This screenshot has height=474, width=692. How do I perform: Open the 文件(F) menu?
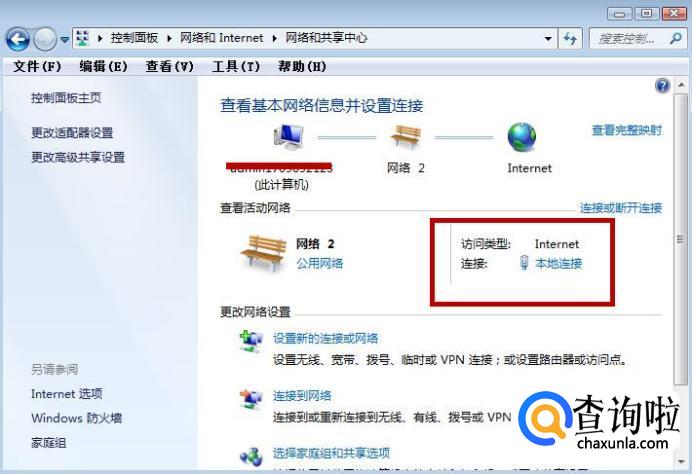[37, 66]
